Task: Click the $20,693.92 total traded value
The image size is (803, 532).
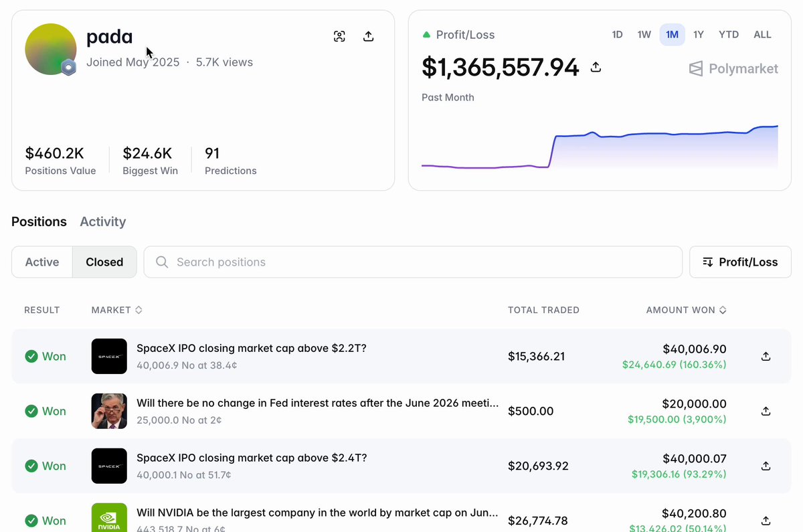Action: pos(538,466)
